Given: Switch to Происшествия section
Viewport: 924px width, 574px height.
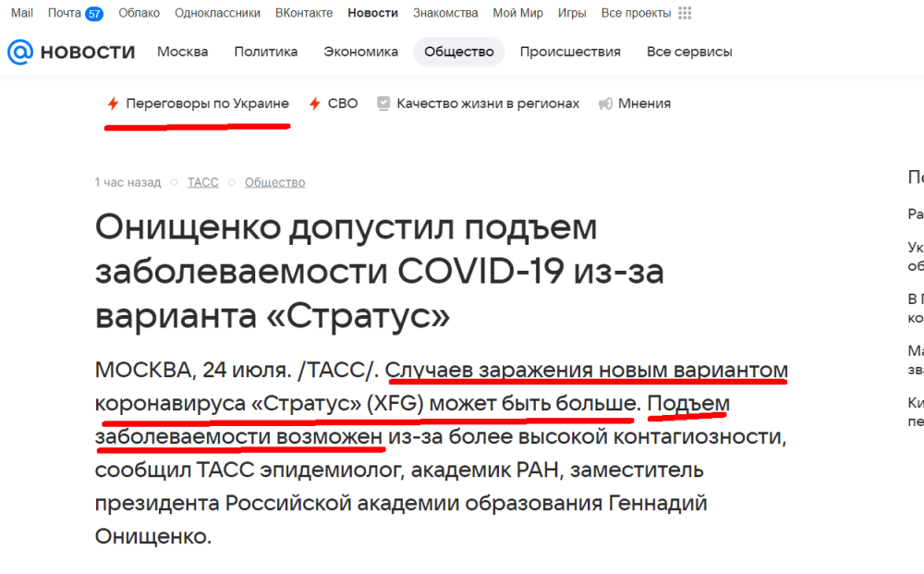Looking at the screenshot, I should 570,52.
